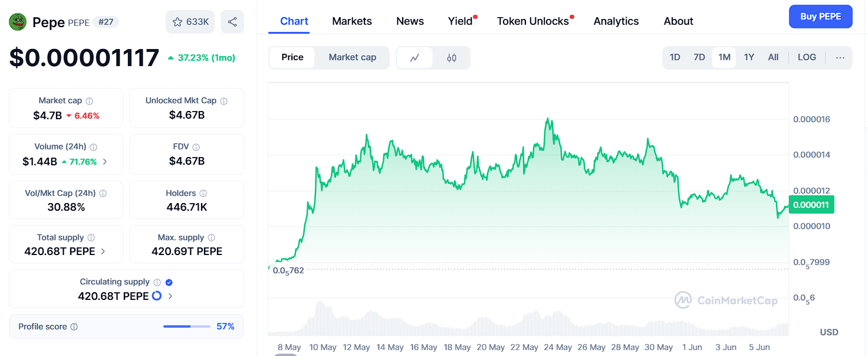This screenshot has width=868, height=356.
Task: Set chart range to 1M
Action: [724, 57]
